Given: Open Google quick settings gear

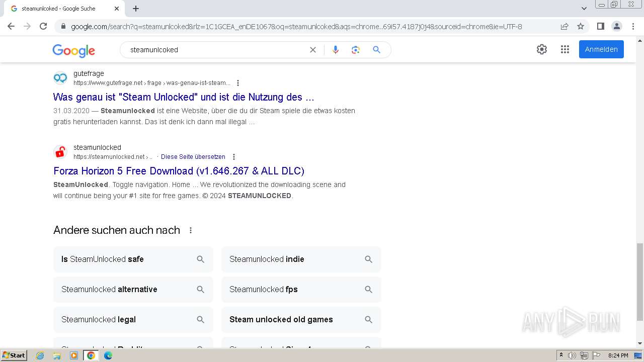Looking at the screenshot, I should 542,49.
